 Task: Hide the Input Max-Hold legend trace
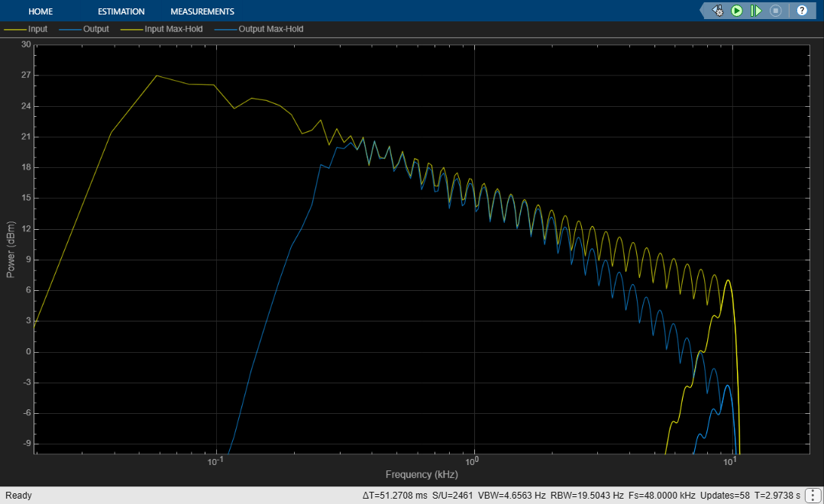pyautogui.click(x=173, y=29)
